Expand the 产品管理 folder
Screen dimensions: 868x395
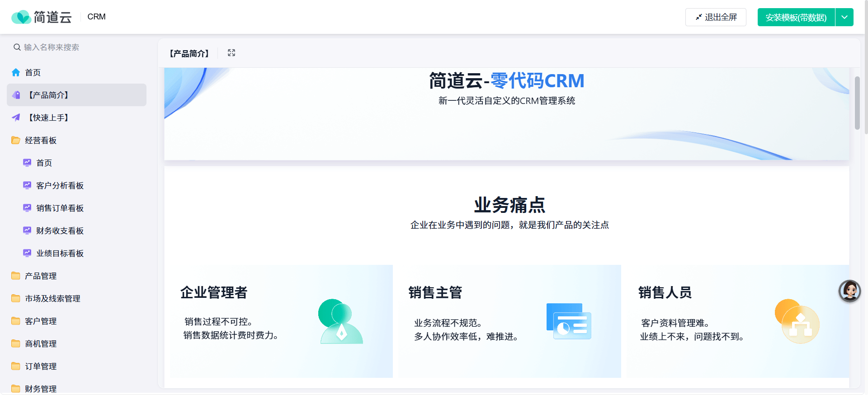point(76,276)
